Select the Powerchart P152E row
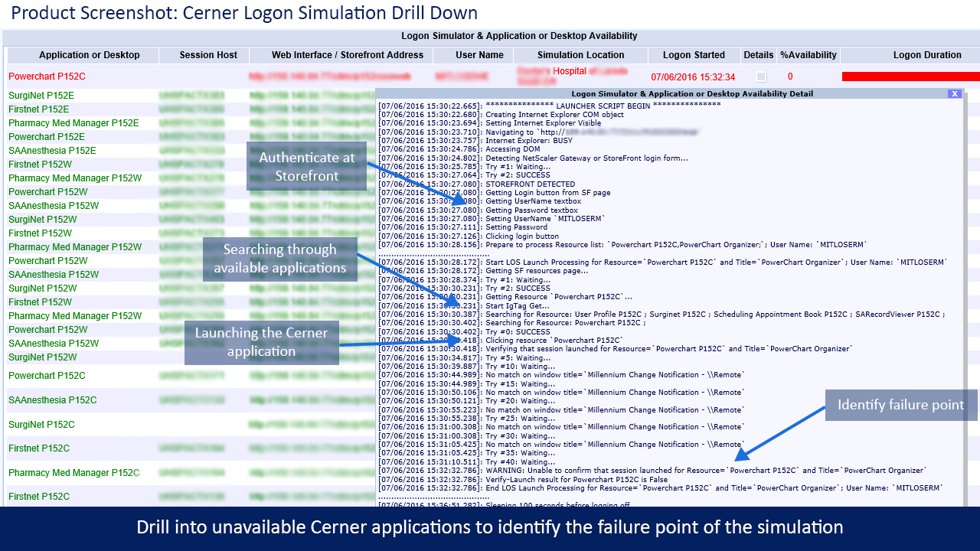 tap(47, 137)
